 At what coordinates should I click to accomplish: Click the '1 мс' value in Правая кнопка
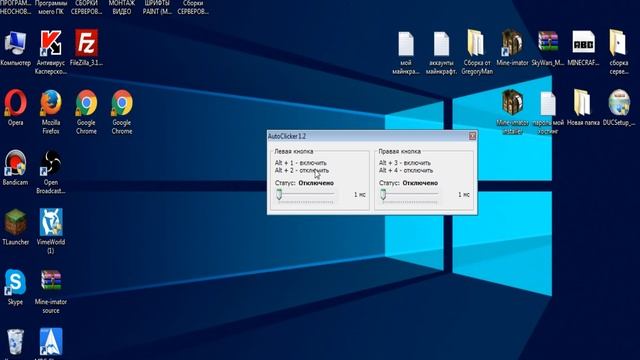[464, 195]
